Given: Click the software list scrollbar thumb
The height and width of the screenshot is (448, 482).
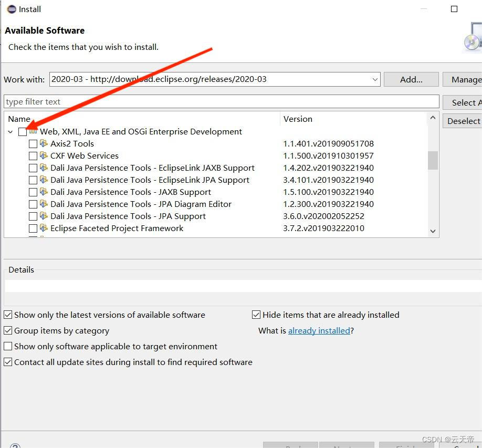Looking at the screenshot, I should click(433, 160).
